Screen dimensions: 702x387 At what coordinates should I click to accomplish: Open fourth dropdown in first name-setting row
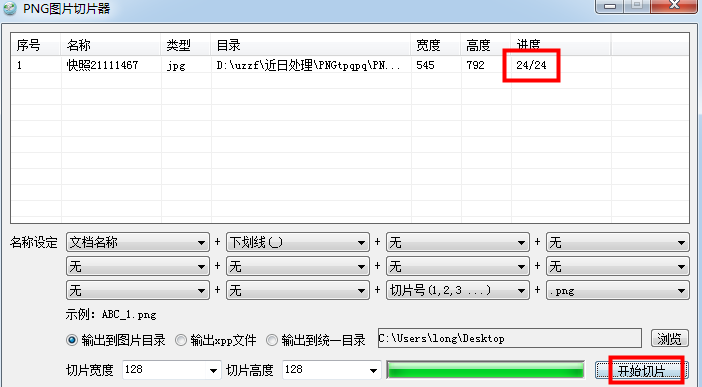click(617, 242)
